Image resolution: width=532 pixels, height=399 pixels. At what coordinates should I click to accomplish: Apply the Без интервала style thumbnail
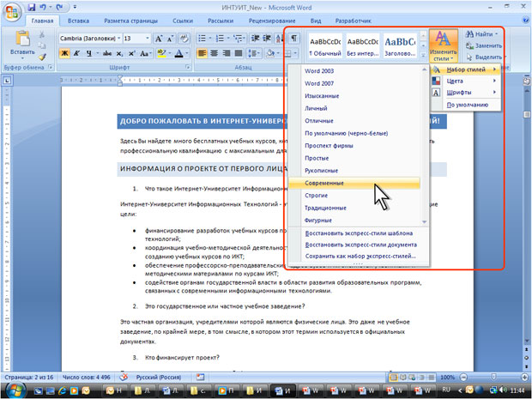click(x=362, y=46)
